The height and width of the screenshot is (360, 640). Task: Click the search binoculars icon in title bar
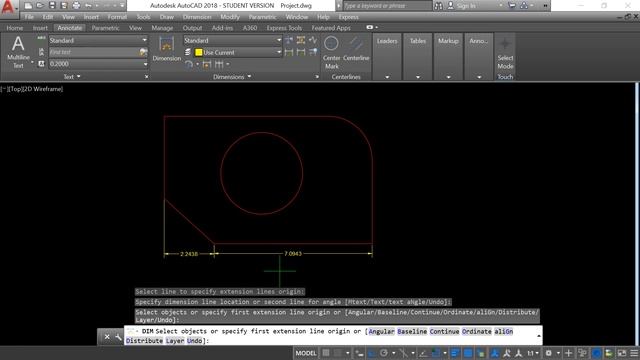(438, 6)
